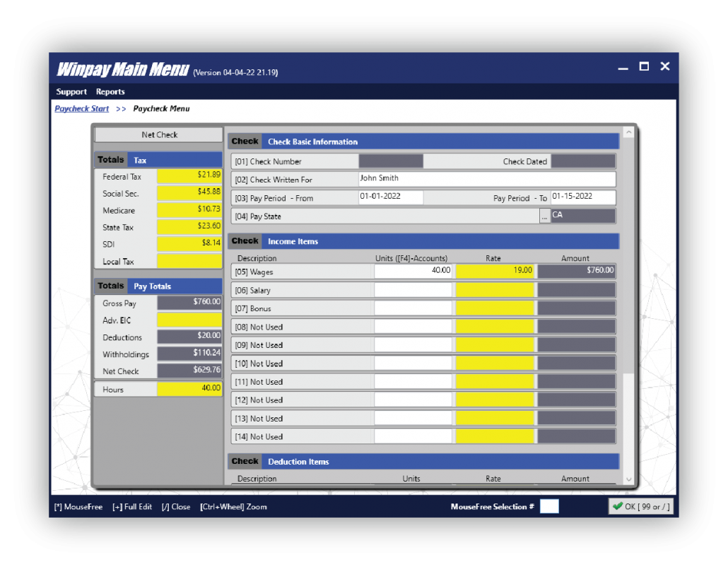Click the Deductions value $20.00
Viewport: 728px width, 570px height.
point(189,337)
